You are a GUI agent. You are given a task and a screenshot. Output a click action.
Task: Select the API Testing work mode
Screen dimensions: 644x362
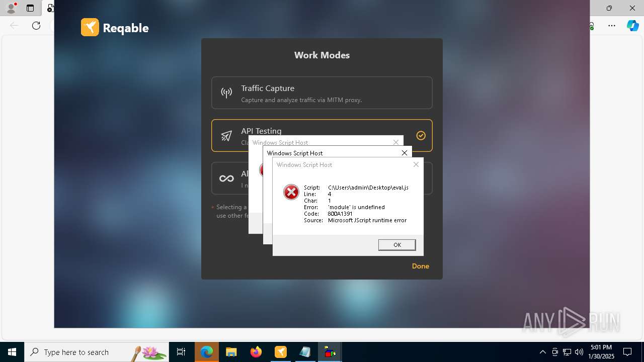[322, 135]
